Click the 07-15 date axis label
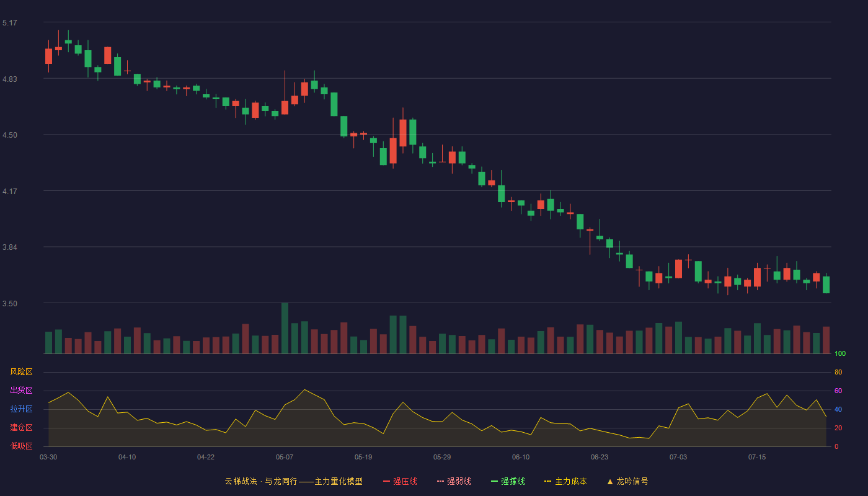This screenshot has height=496, width=868. (757, 457)
